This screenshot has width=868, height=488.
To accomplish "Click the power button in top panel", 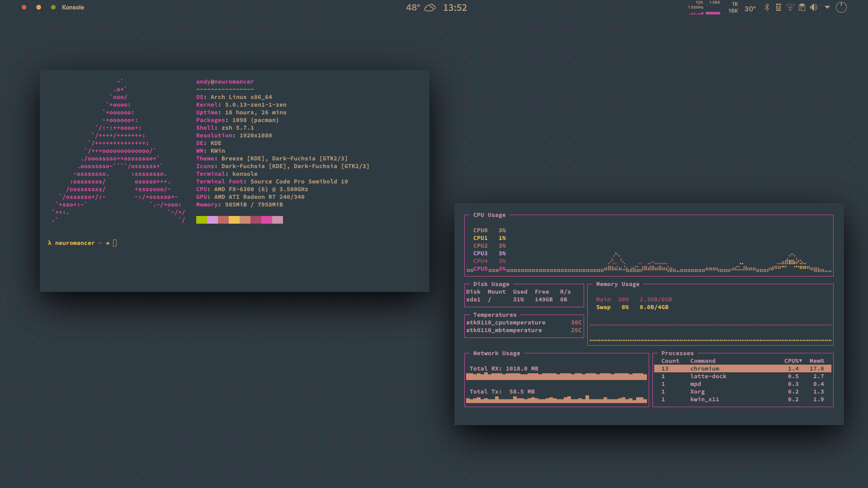I will [x=841, y=7].
